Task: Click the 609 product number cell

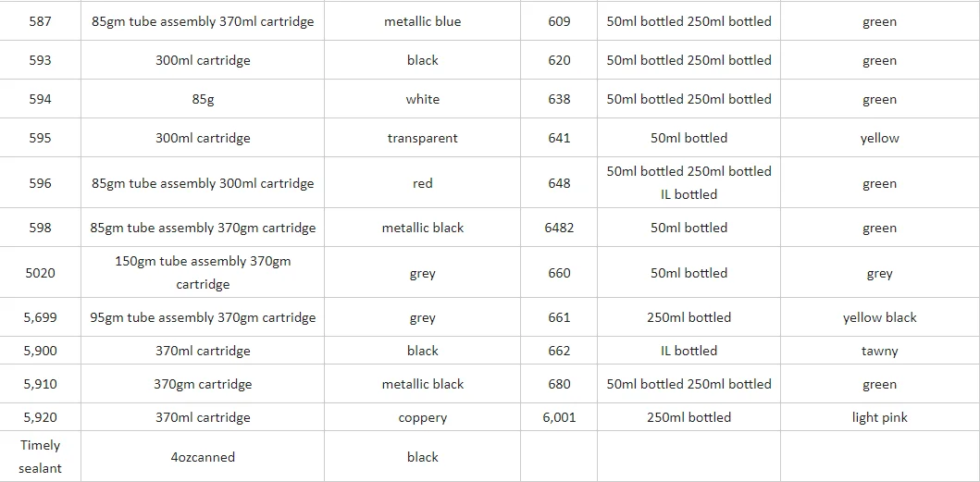Action: tap(559, 21)
